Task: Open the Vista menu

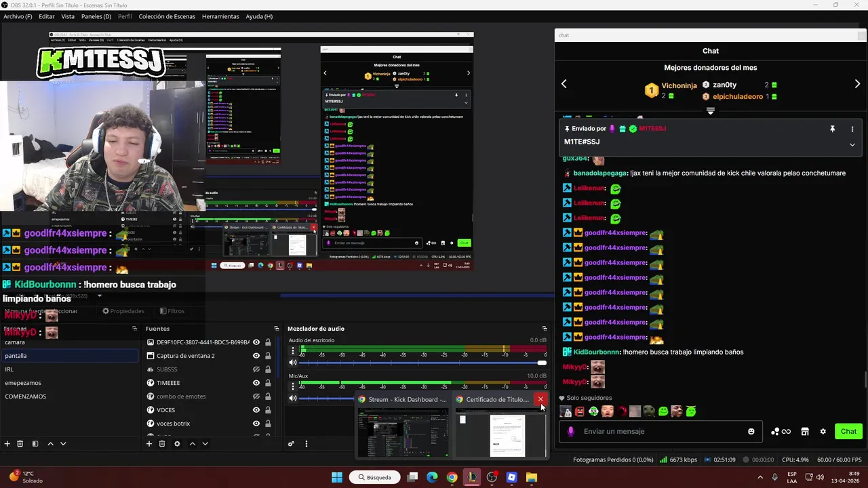Action: 68,16
